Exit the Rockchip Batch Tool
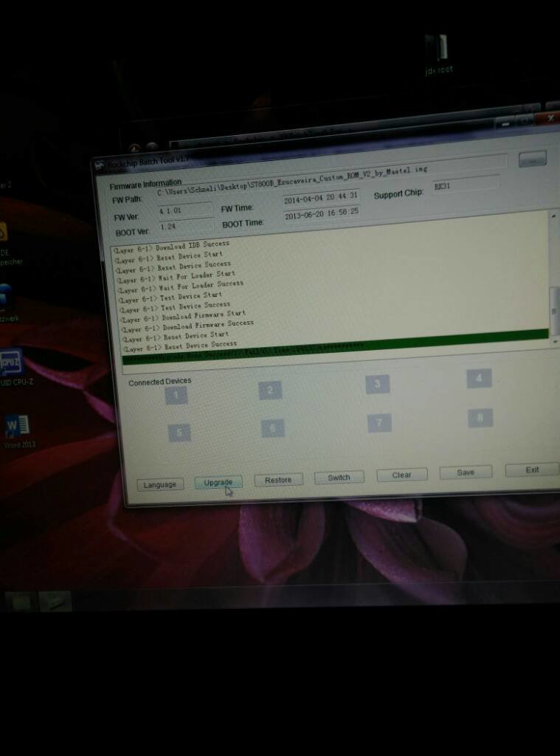560x756 pixels. [x=532, y=470]
